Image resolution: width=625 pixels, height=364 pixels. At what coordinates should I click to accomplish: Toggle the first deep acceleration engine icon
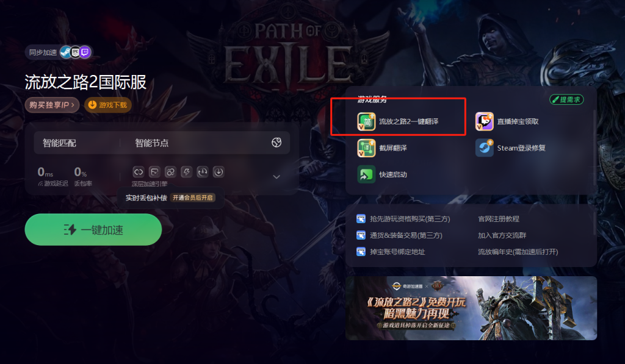click(139, 172)
